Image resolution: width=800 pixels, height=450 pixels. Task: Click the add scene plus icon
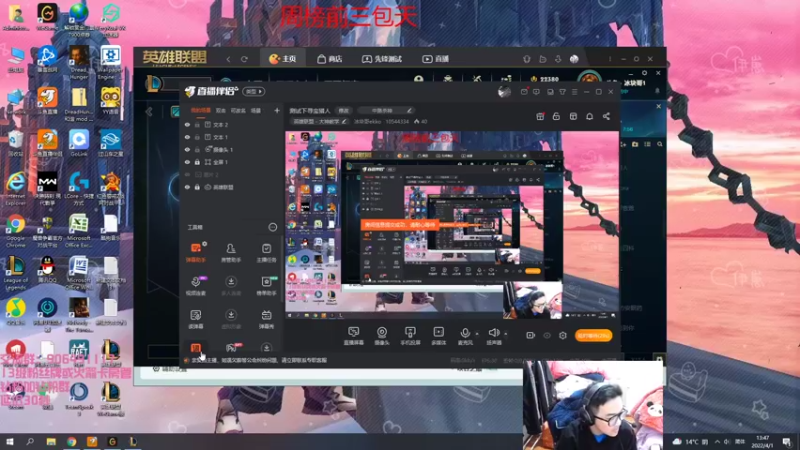coord(277,110)
